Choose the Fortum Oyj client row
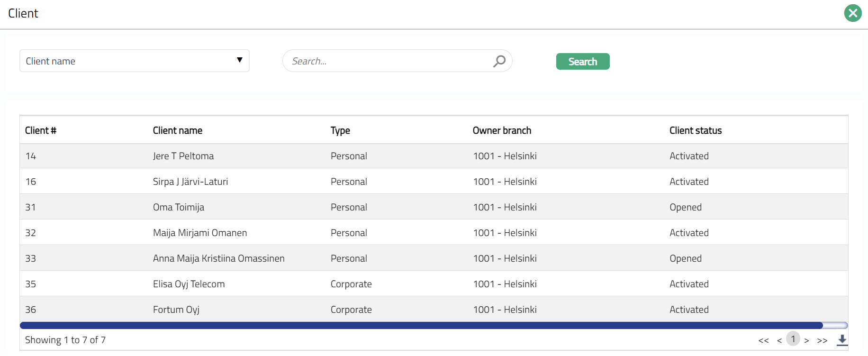This screenshot has height=356, width=868. tap(176, 310)
